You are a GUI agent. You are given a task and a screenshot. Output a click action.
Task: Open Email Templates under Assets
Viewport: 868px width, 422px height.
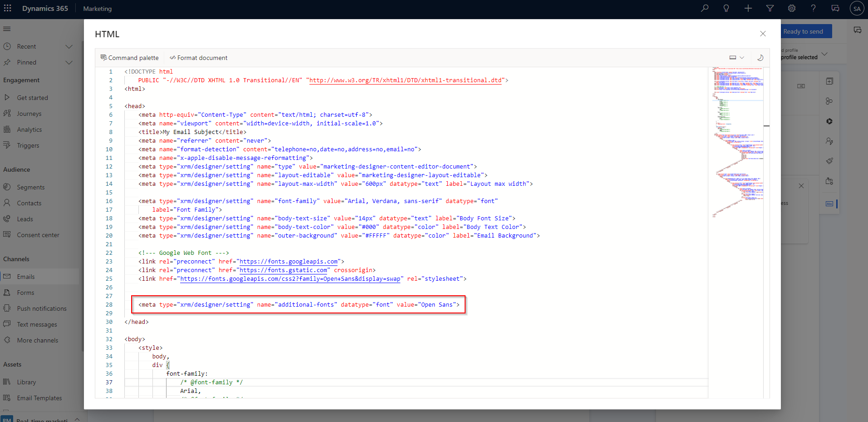coord(40,398)
